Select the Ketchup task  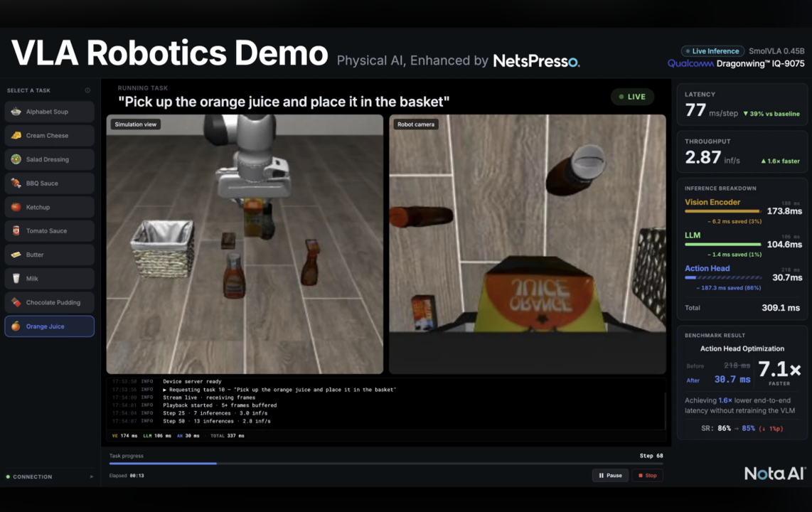click(50, 207)
